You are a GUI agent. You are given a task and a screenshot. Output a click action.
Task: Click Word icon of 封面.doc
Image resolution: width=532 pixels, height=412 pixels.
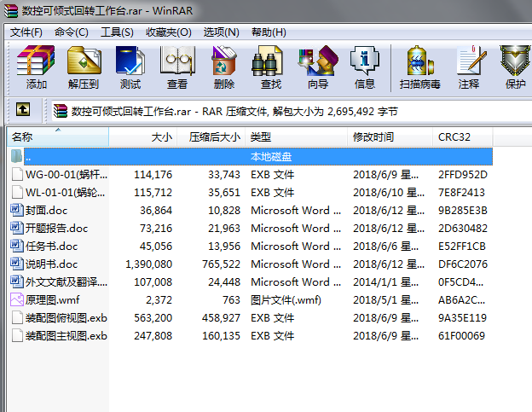point(17,210)
